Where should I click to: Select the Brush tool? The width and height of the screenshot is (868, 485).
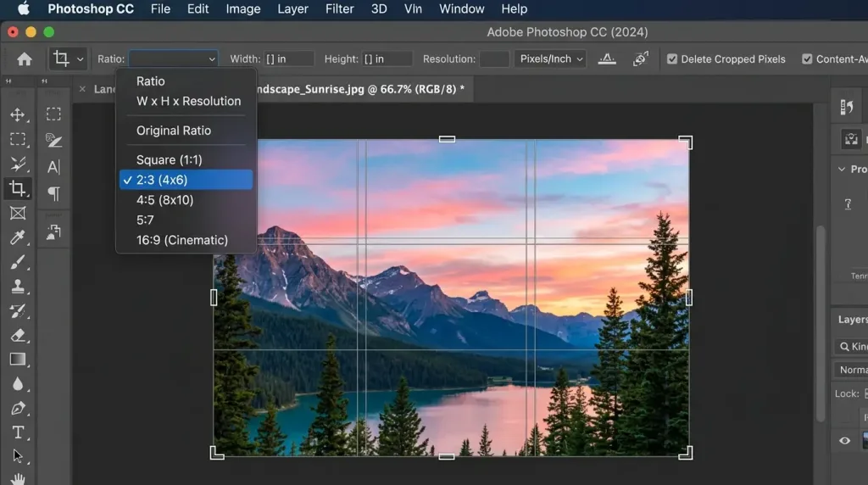click(x=17, y=262)
